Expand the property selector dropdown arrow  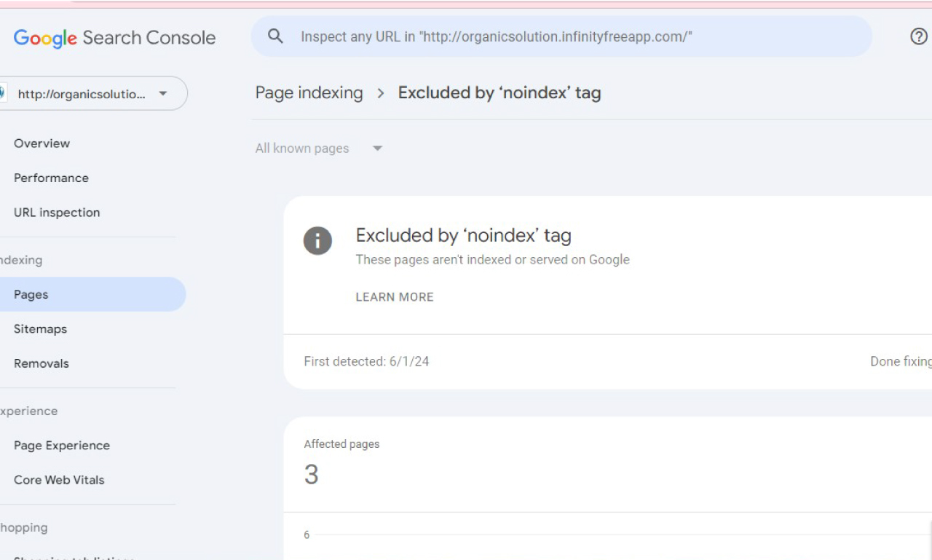click(x=163, y=93)
